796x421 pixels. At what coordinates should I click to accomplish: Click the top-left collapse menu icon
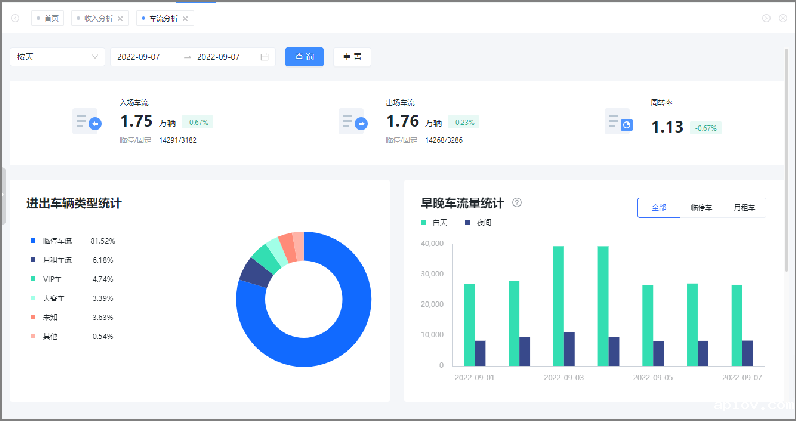tap(15, 18)
